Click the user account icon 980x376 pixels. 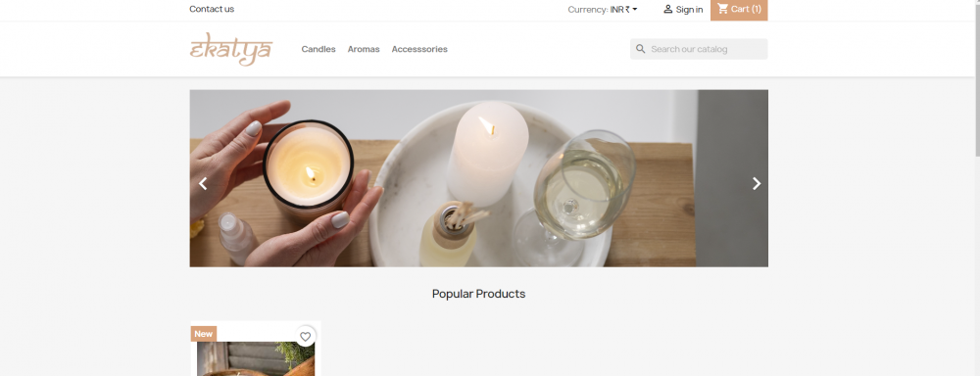coord(668,10)
